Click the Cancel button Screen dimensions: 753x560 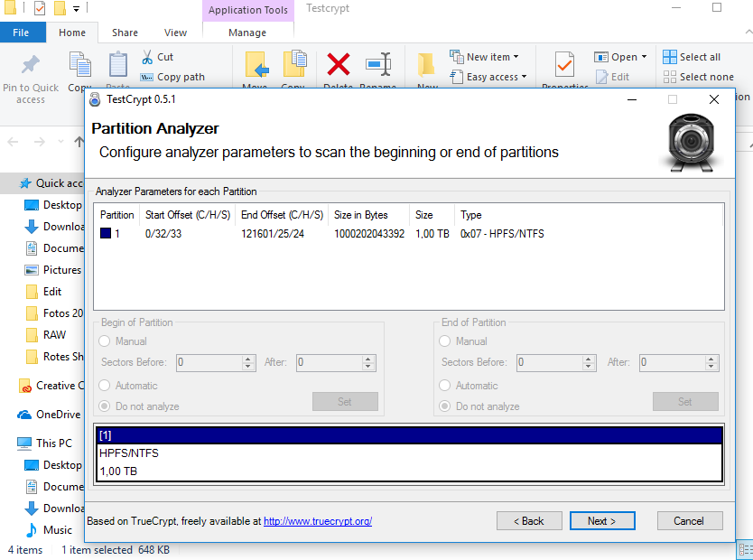[x=689, y=521]
